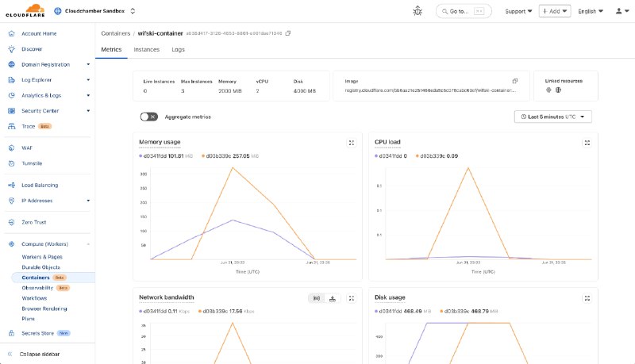The image size is (635, 364).
Task: Click the Cloudflare logo
Action: pos(25,10)
